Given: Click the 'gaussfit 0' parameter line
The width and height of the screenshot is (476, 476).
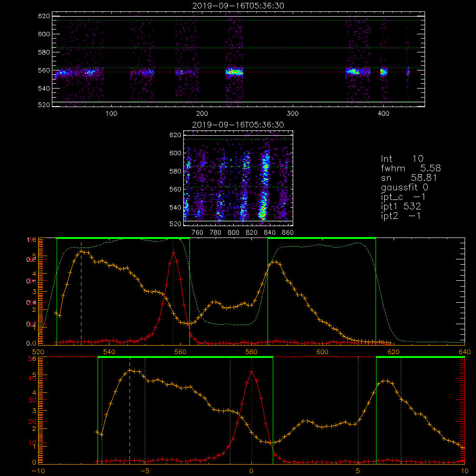Looking at the screenshot, I should (x=405, y=187).
